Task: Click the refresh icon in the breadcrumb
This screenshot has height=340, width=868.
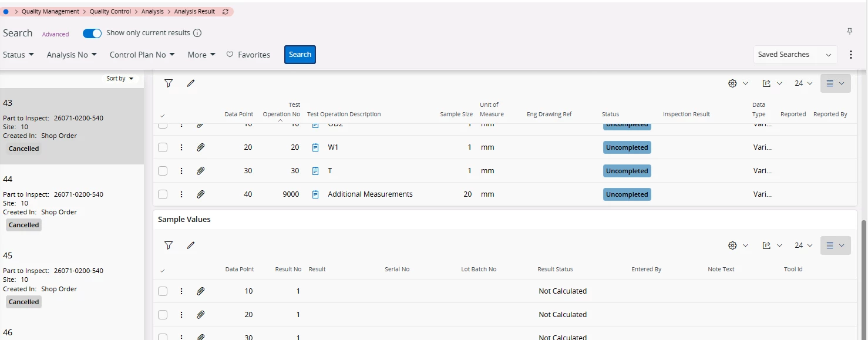Action: coord(226,12)
